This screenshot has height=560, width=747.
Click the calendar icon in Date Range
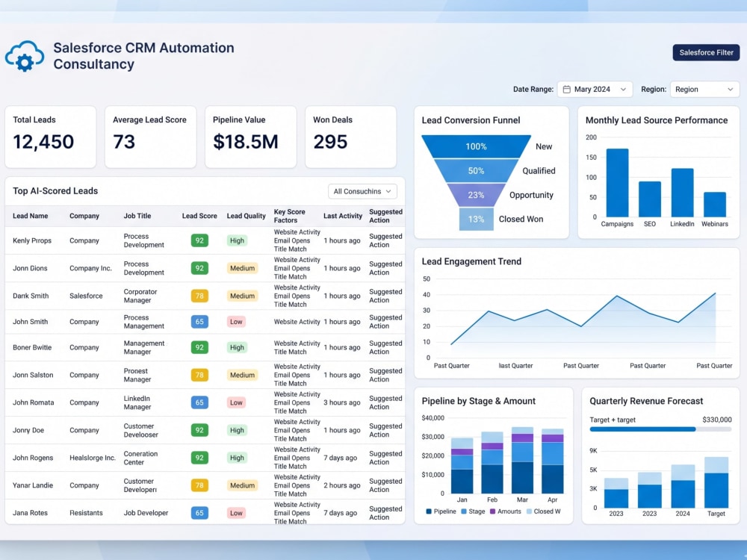click(566, 90)
